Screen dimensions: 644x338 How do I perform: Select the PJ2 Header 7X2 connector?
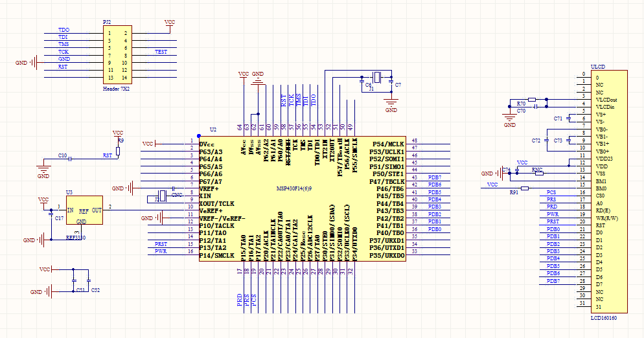pyautogui.click(x=117, y=55)
